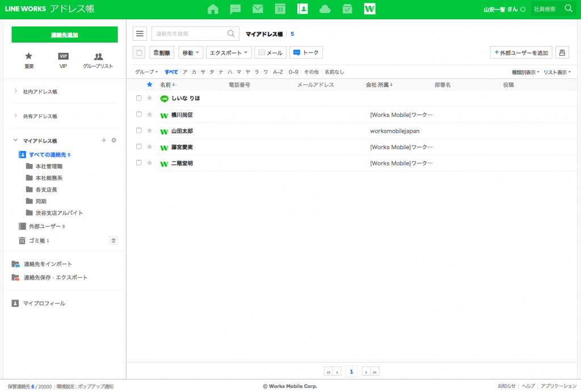Image resolution: width=581 pixels, height=392 pixels.
Task: Open the Mail envelope icon in header
Action: pos(258,9)
